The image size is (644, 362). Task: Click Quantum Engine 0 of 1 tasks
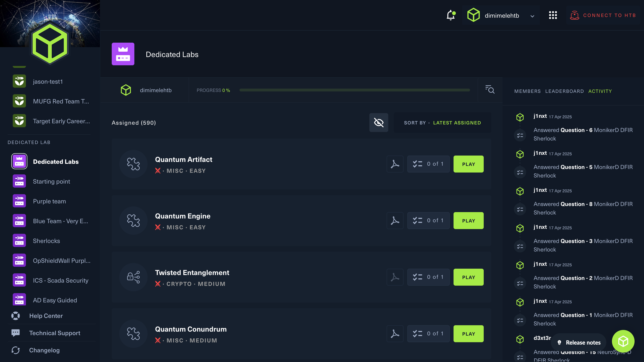(428, 221)
